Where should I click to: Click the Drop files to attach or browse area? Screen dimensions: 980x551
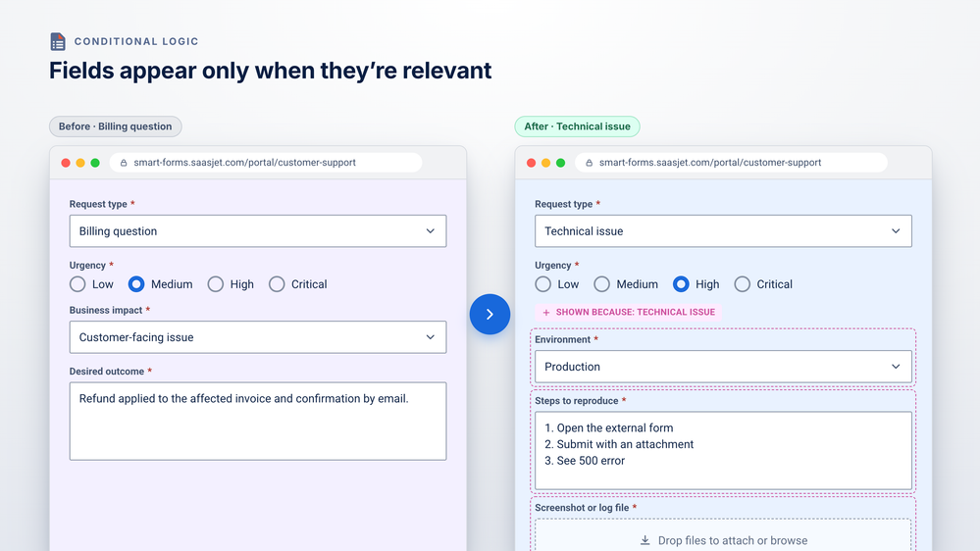(x=723, y=535)
